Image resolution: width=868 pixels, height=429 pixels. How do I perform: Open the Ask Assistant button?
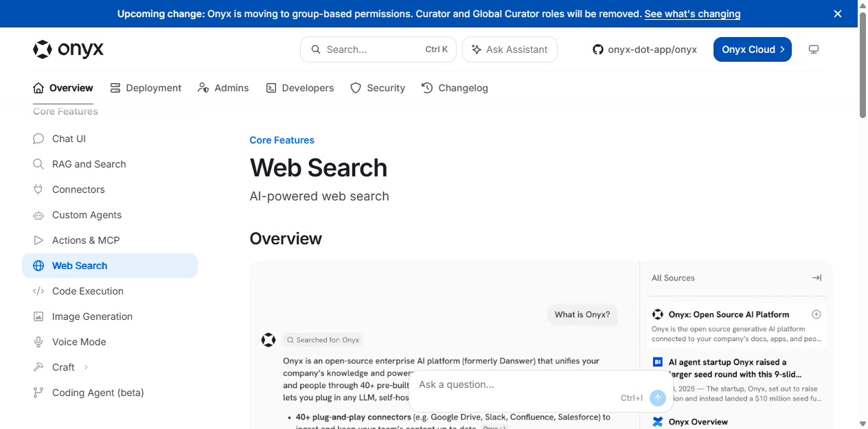point(510,49)
